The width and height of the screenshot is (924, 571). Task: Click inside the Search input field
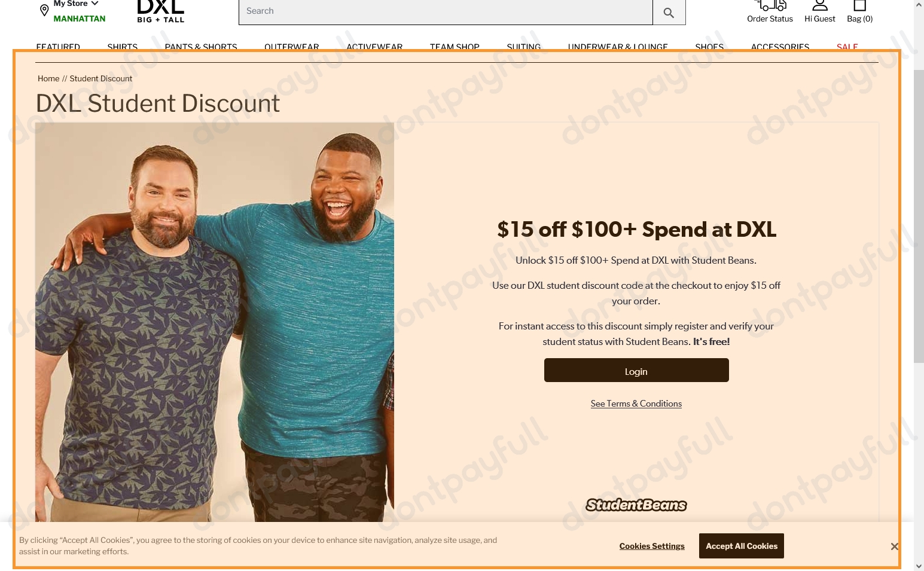click(446, 12)
